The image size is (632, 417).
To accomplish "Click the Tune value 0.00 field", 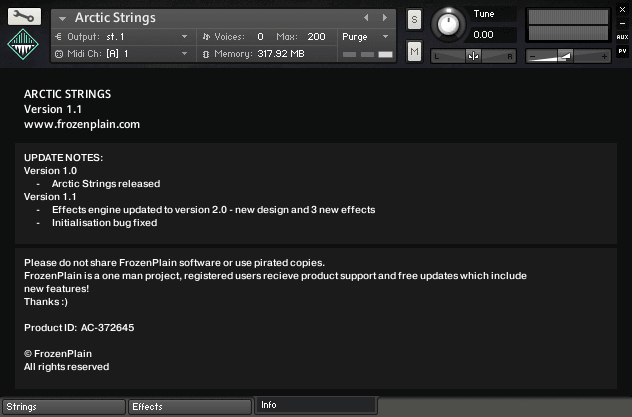I will tap(493, 35).
